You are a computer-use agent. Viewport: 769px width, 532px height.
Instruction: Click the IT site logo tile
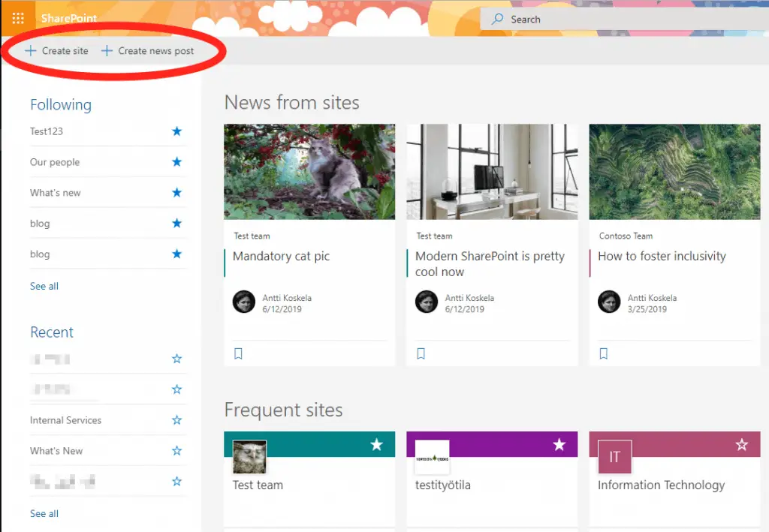(x=614, y=456)
